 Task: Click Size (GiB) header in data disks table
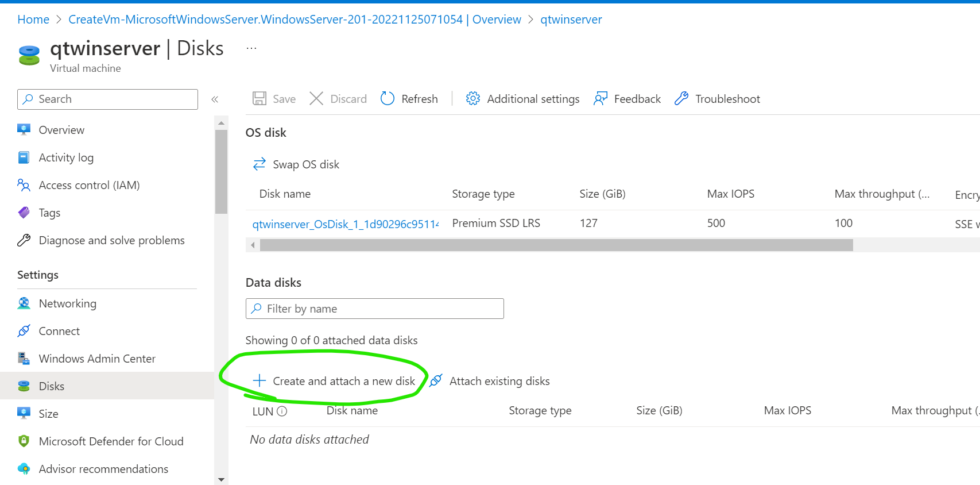tap(659, 410)
